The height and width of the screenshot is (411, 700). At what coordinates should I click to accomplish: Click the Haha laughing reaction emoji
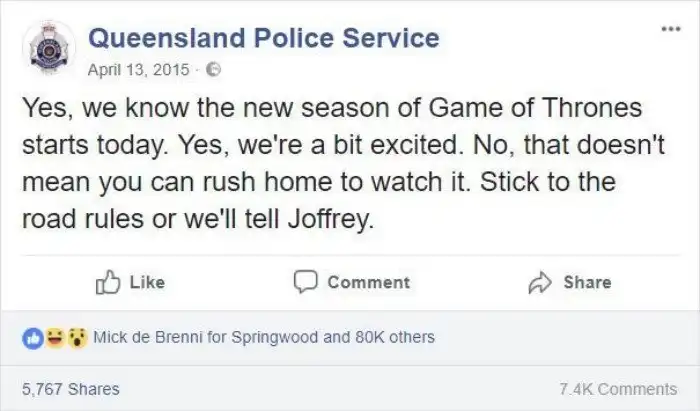[59, 337]
